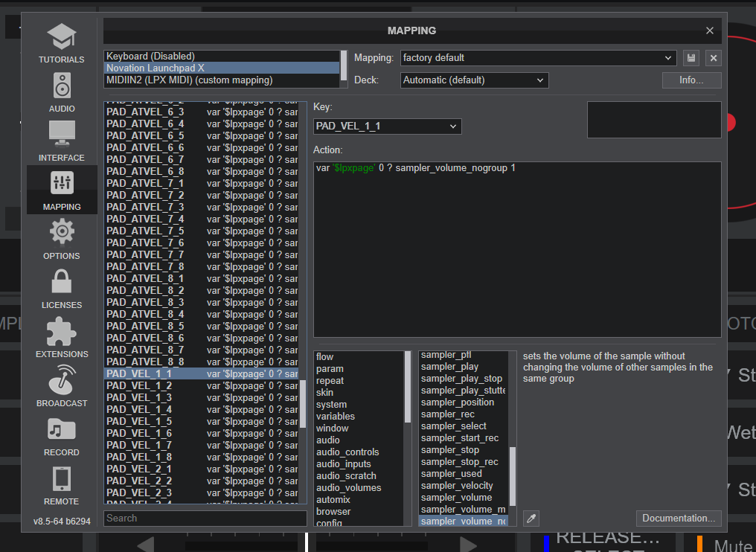This screenshot has height=552, width=756.
Task: Click the Documentation... button
Action: [x=679, y=519]
